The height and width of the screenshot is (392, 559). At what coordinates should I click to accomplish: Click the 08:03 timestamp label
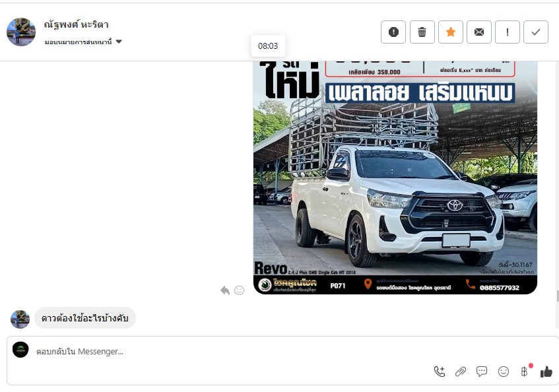pyautogui.click(x=268, y=46)
